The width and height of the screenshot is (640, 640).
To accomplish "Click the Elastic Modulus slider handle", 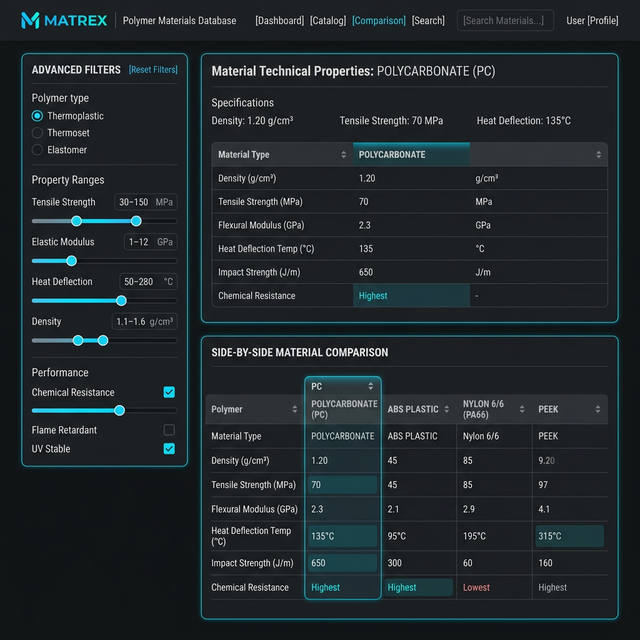I will click(71, 261).
